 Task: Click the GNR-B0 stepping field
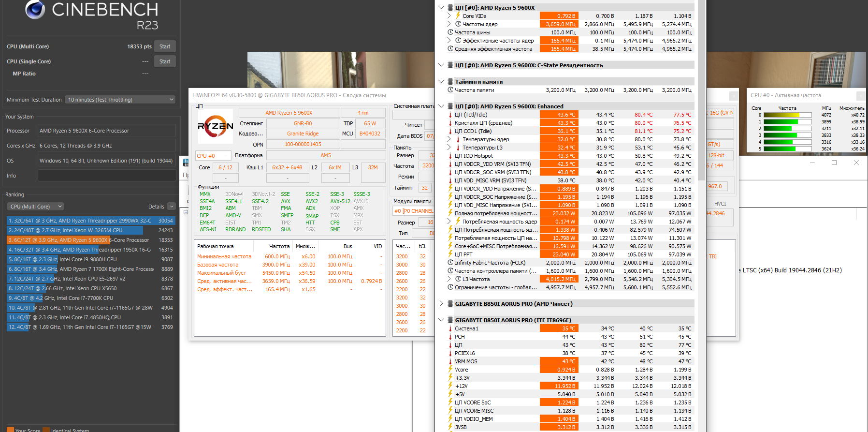tap(303, 123)
